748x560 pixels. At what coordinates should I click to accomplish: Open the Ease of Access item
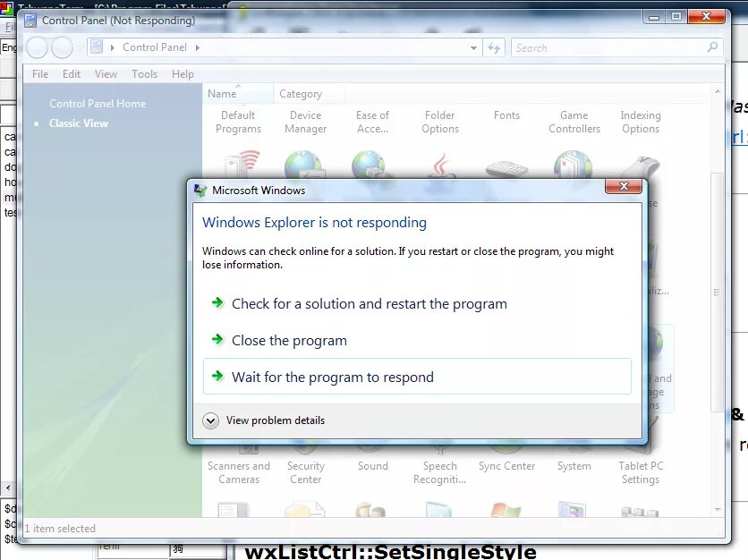tap(372, 122)
